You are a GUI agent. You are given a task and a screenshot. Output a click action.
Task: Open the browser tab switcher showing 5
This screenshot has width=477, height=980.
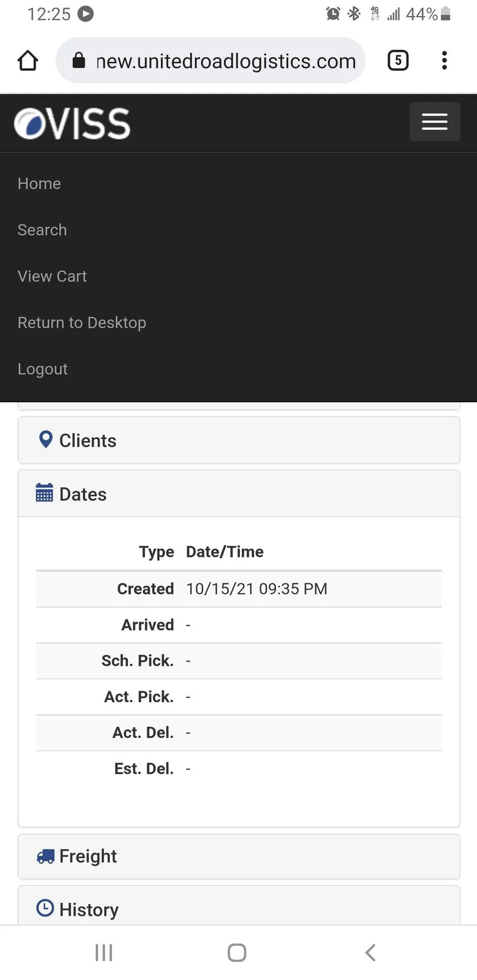click(x=398, y=60)
